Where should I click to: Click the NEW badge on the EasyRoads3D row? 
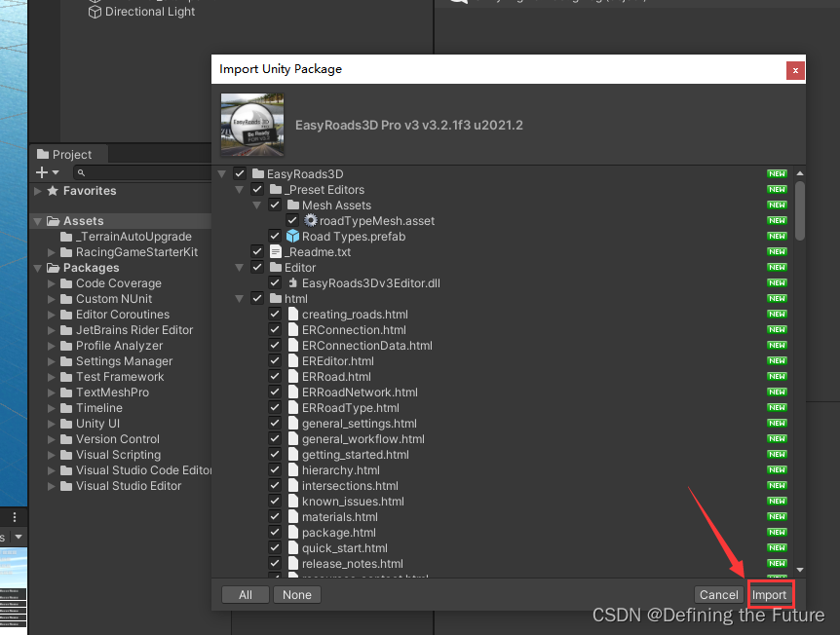(x=777, y=173)
